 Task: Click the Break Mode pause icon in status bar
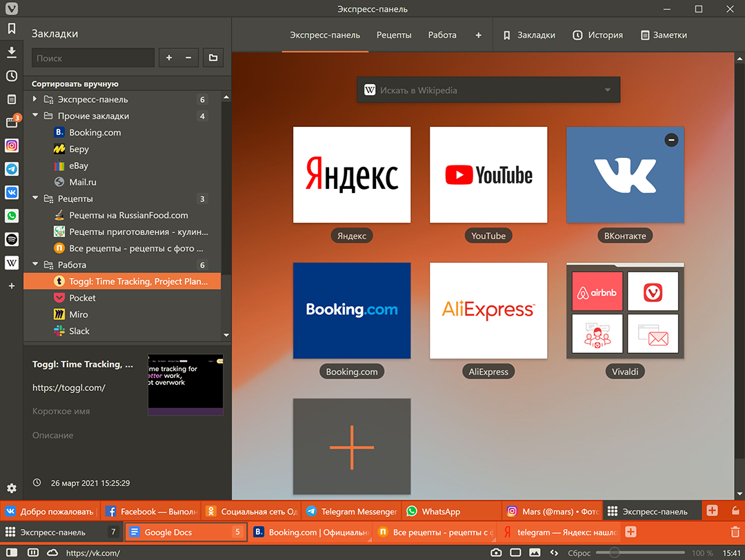coord(33,553)
